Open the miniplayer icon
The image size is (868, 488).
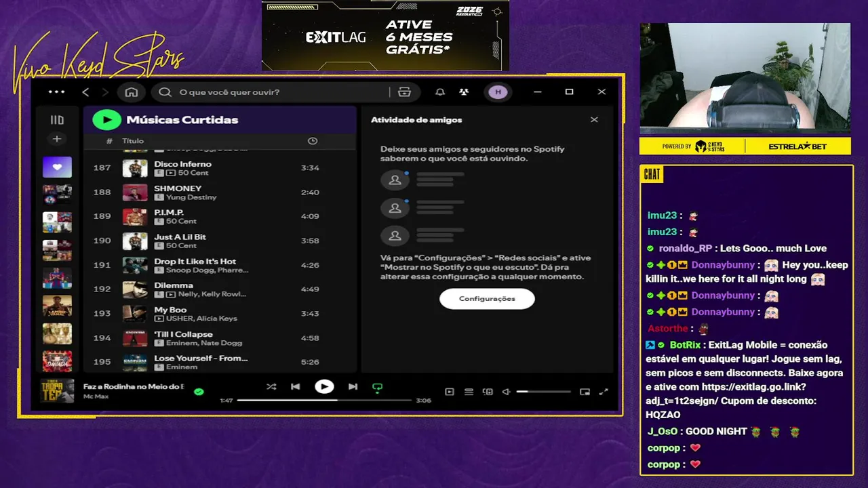pyautogui.click(x=585, y=392)
